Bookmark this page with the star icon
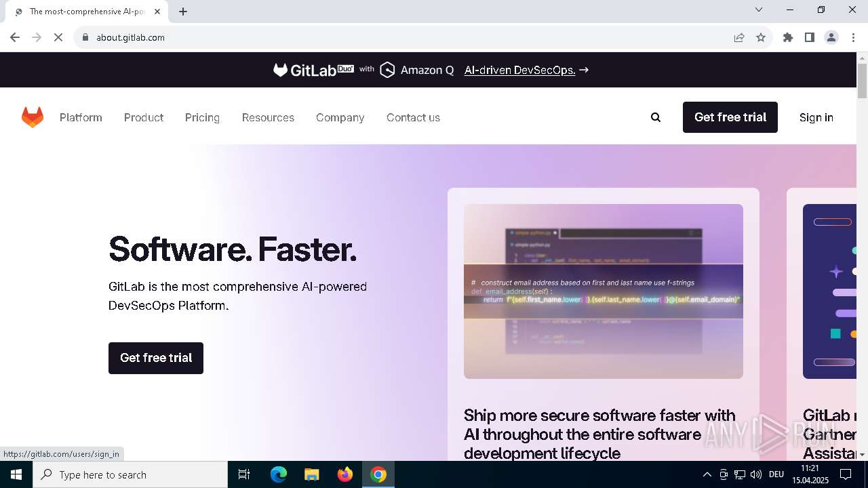This screenshot has width=868, height=488. 761,37
